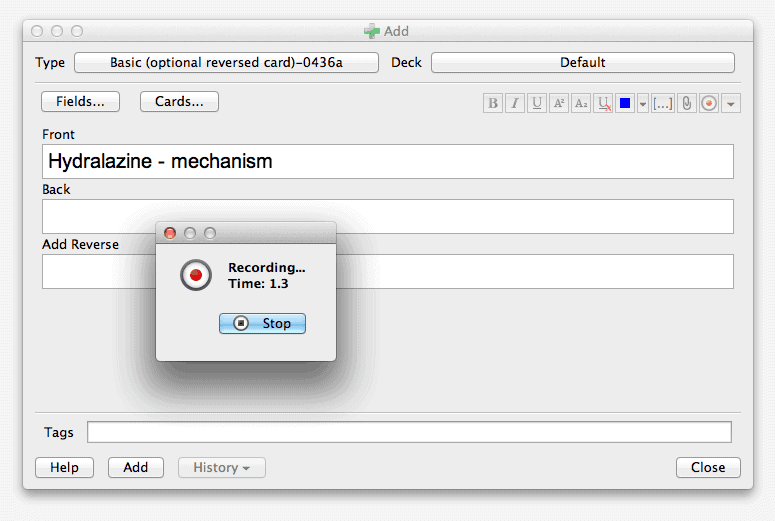Click the Add button to save card
Screen dimensions: 775x521
pos(136,467)
